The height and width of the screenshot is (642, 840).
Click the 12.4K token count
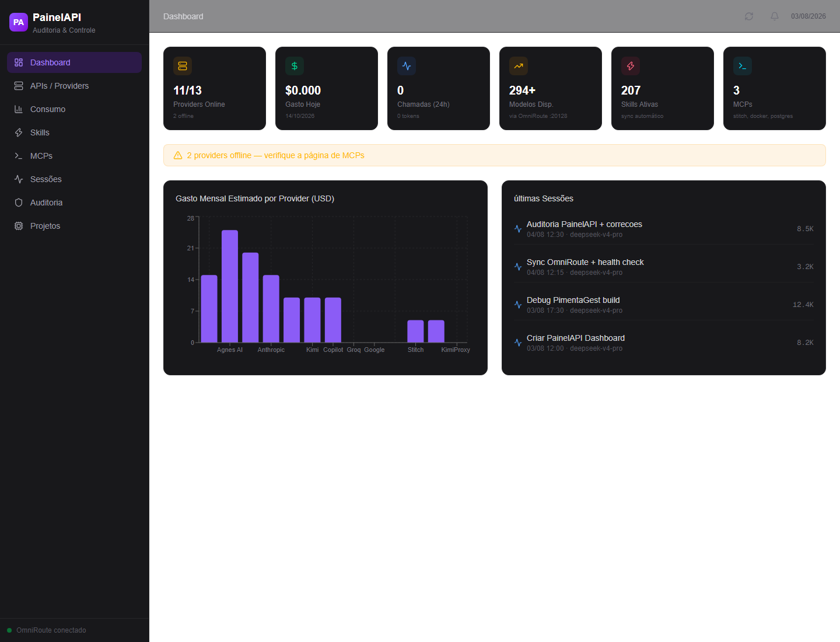(803, 305)
